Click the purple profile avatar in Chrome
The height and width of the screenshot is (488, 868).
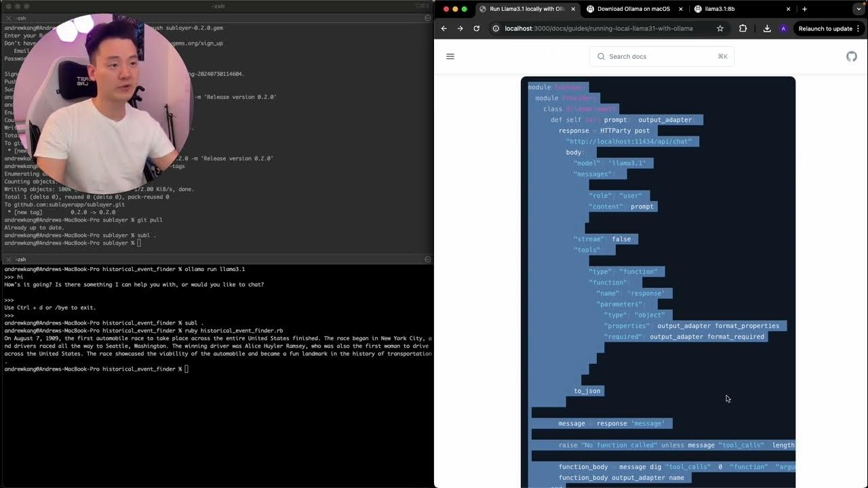[x=783, y=28]
